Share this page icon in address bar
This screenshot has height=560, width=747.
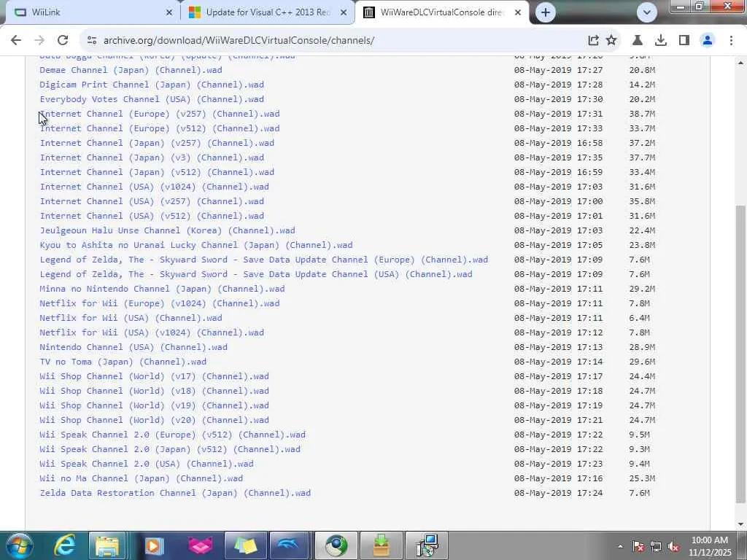point(593,41)
